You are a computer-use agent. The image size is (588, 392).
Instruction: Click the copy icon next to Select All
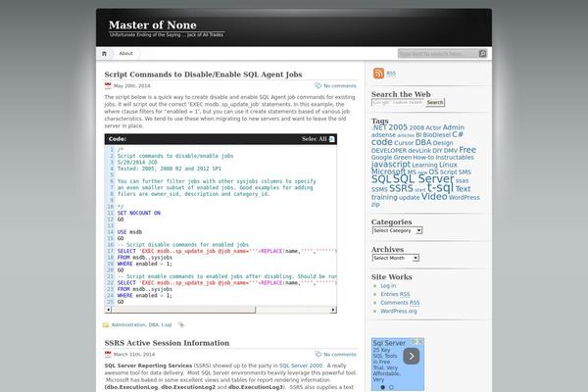tap(331, 139)
